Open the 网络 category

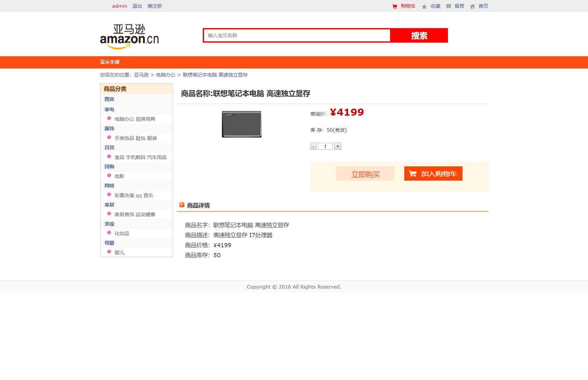tap(109, 186)
